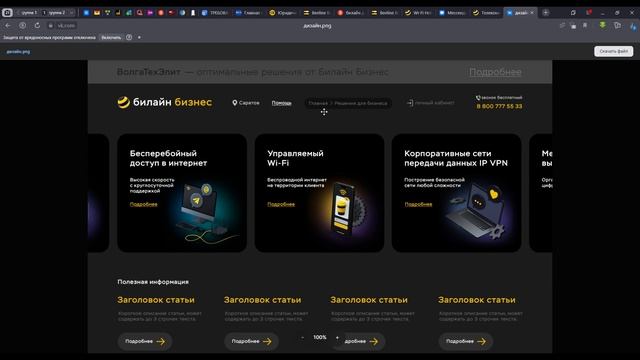Screen dimensions: 640x360
Task: Click Подробнее button under fourth article
Action: click(x=466, y=341)
